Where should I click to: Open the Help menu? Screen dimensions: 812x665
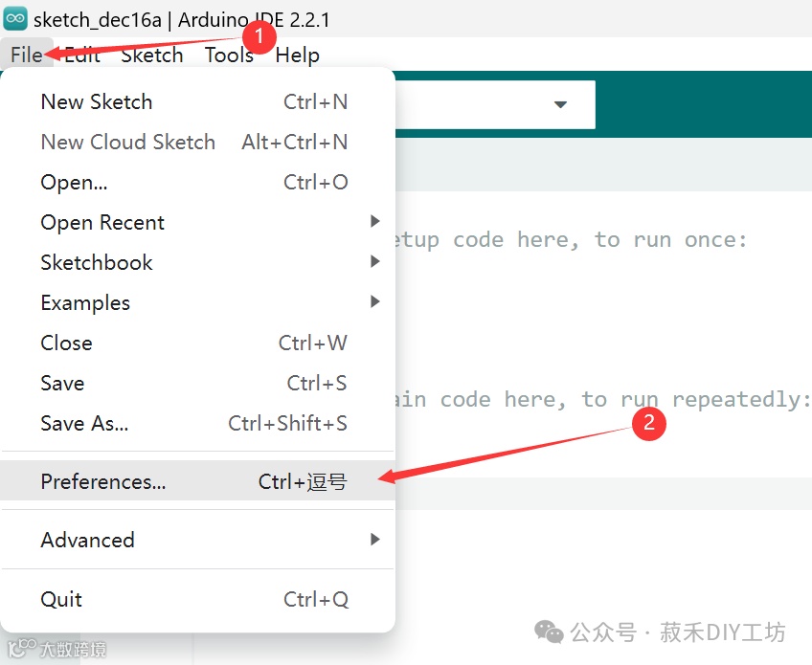[297, 55]
